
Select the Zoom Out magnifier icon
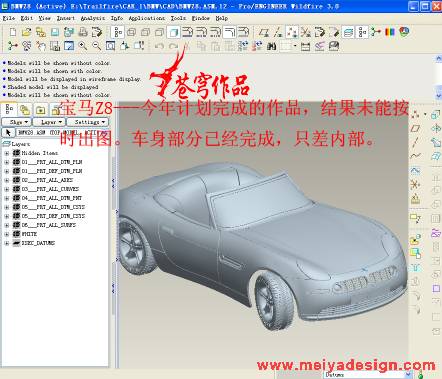tap(97, 46)
